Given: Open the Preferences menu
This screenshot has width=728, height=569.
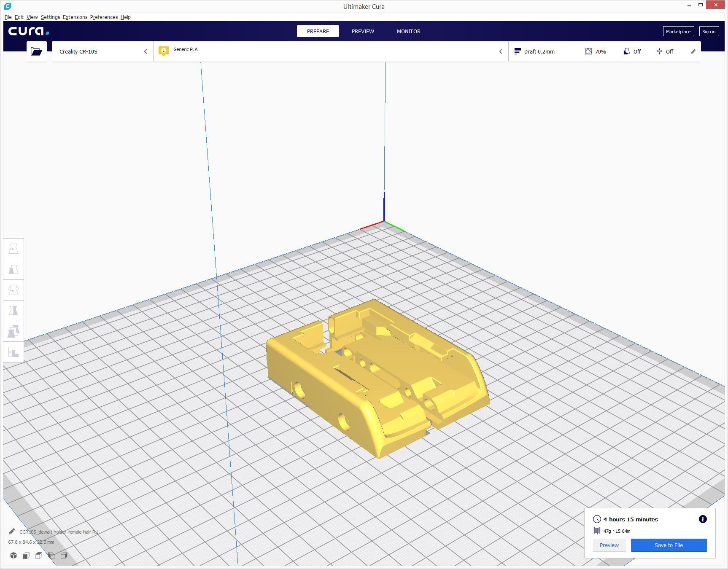Looking at the screenshot, I should (x=104, y=17).
